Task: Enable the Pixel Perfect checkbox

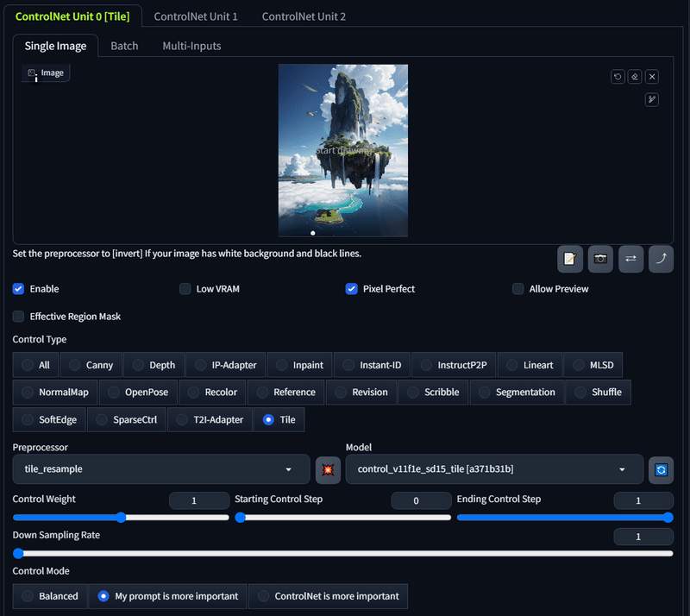Action: 352,289
